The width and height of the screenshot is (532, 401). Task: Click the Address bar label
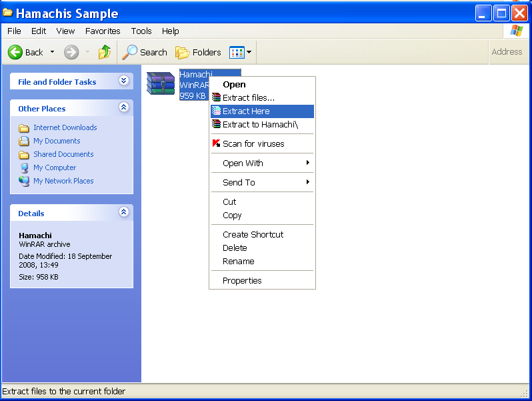pos(507,51)
